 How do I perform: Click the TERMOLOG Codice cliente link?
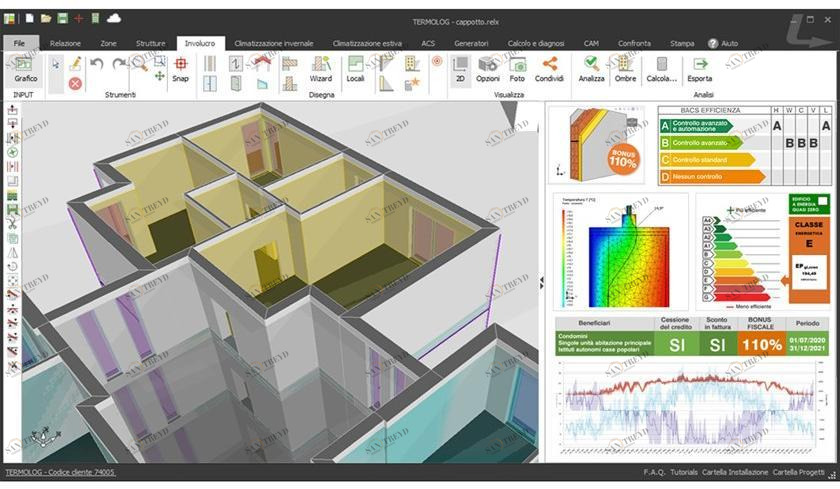pyautogui.click(x=60, y=472)
